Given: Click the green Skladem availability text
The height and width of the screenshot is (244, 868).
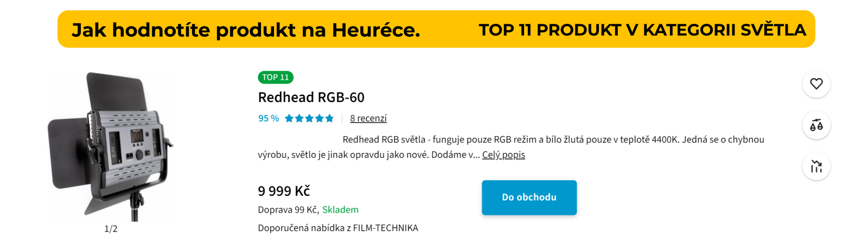Looking at the screenshot, I should pyautogui.click(x=340, y=210).
